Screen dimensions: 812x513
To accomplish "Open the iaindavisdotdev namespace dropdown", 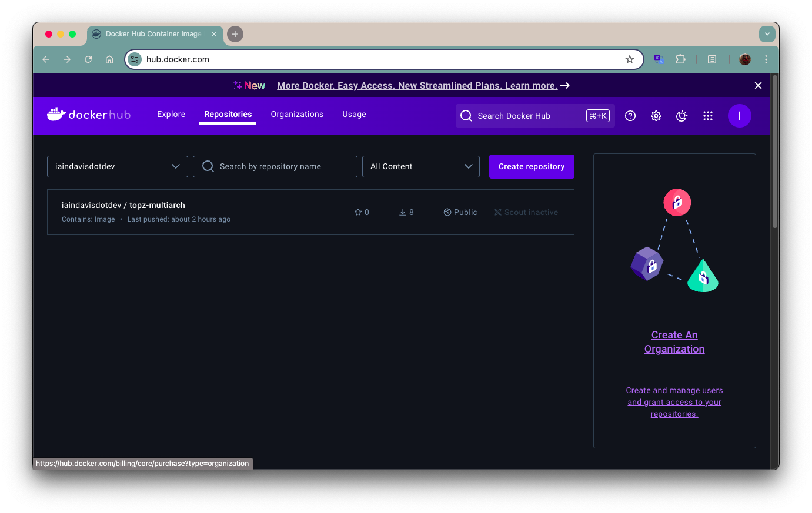I will tap(118, 166).
